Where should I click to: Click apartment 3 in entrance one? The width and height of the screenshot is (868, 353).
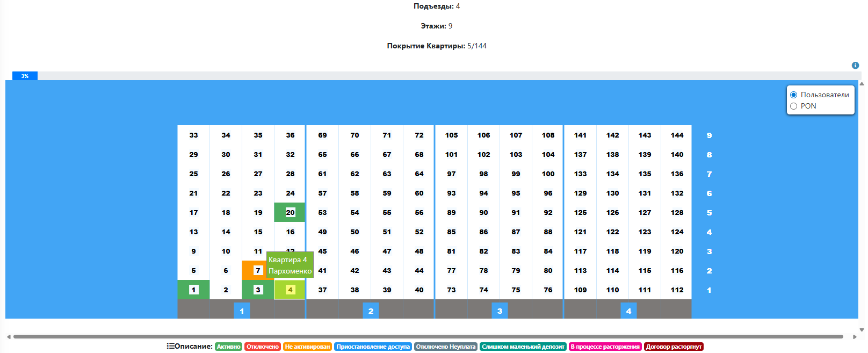click(x=258, y=290)
